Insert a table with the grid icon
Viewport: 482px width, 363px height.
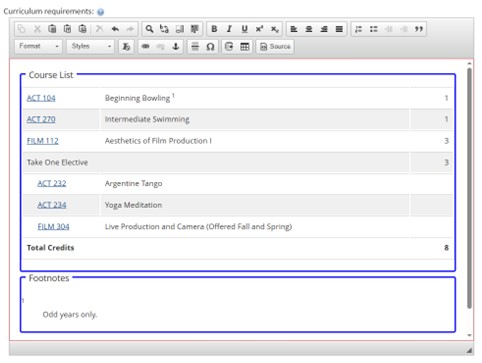point(244,46)
